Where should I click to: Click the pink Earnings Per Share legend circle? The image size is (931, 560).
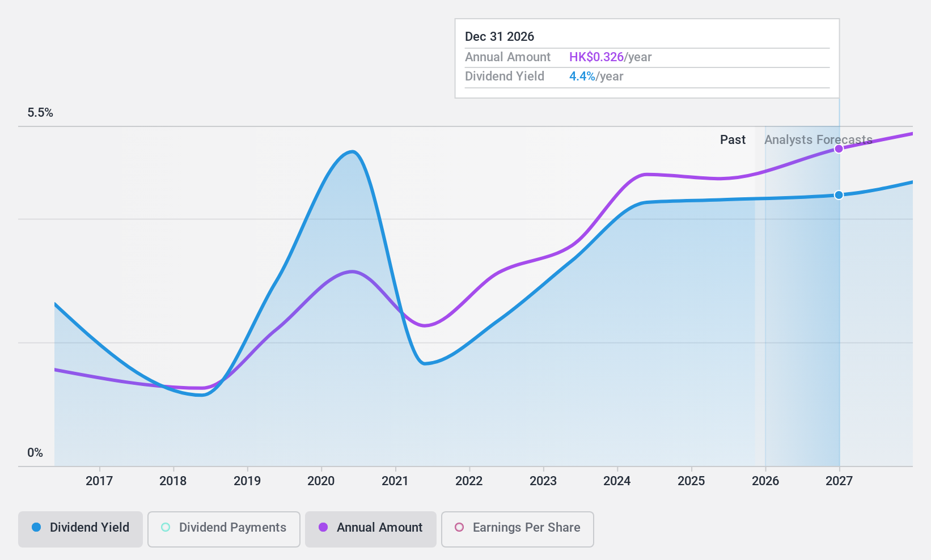(x=458, y=528)
